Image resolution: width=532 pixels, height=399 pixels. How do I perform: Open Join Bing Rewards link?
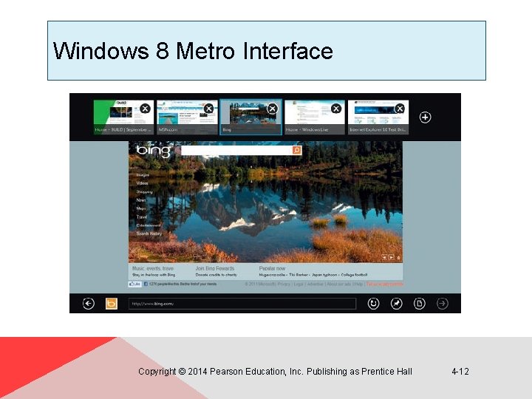215,268
